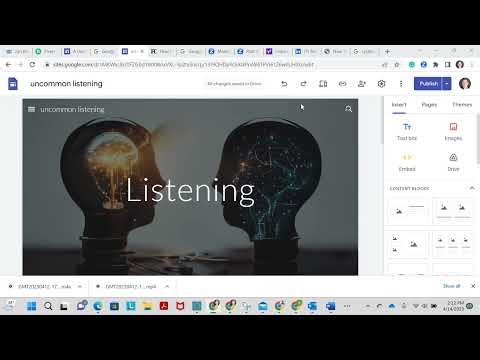Open the Google Sites home logo
The image size is (480, 360).
[x=13, y=84]
